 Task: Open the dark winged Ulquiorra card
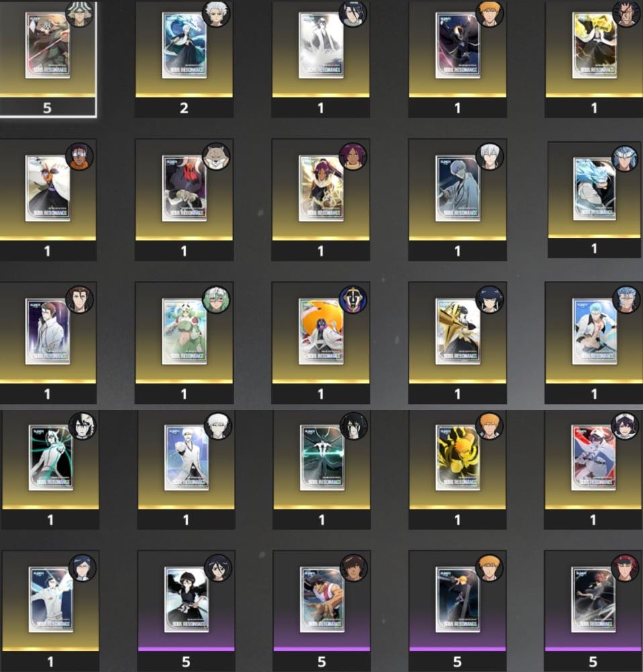pyautogui.click(x=322, y=457)
